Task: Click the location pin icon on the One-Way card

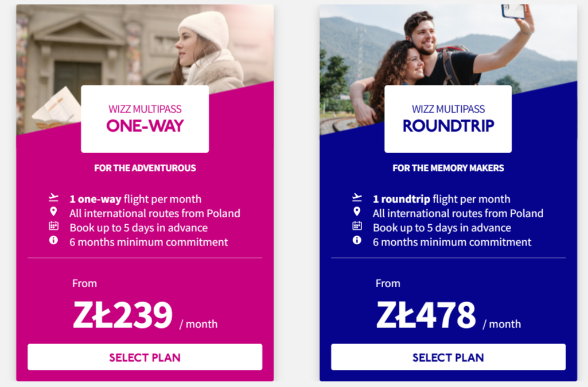Action: (x=53, y=212)
